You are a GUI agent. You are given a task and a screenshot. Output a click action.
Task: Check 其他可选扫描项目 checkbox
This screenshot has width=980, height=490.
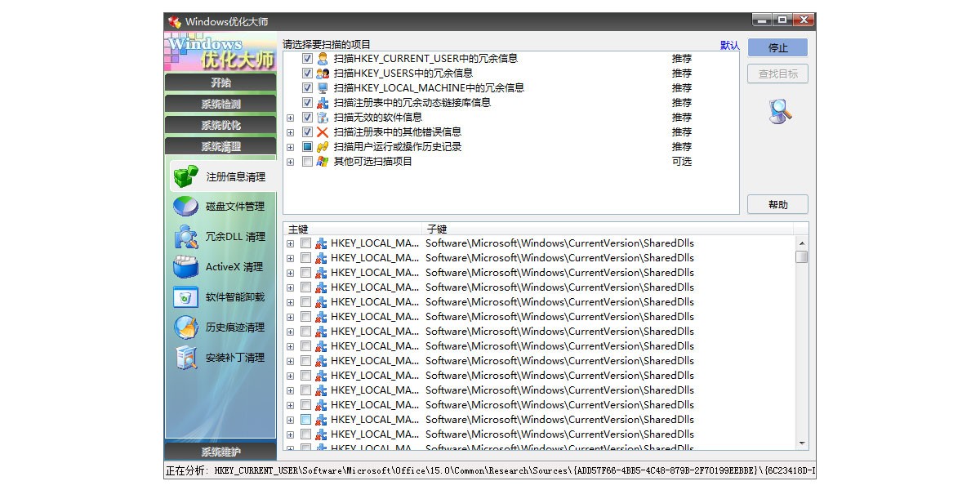(307, 162)
